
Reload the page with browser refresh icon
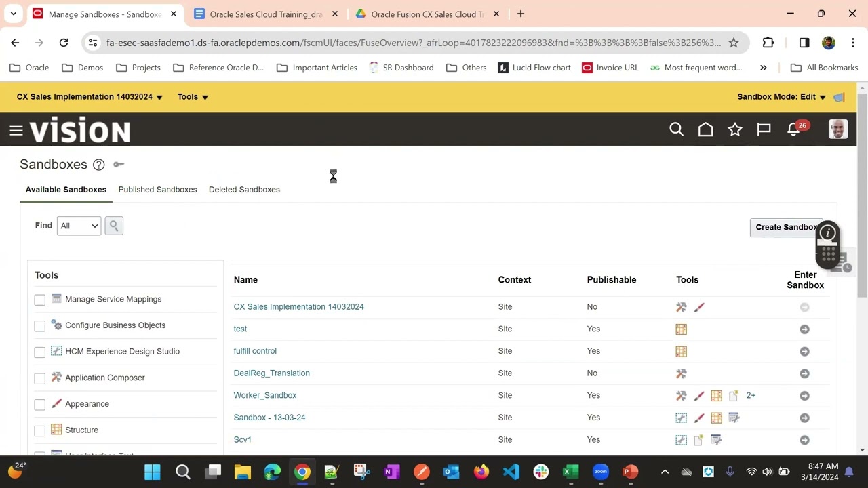click(64, 43)
